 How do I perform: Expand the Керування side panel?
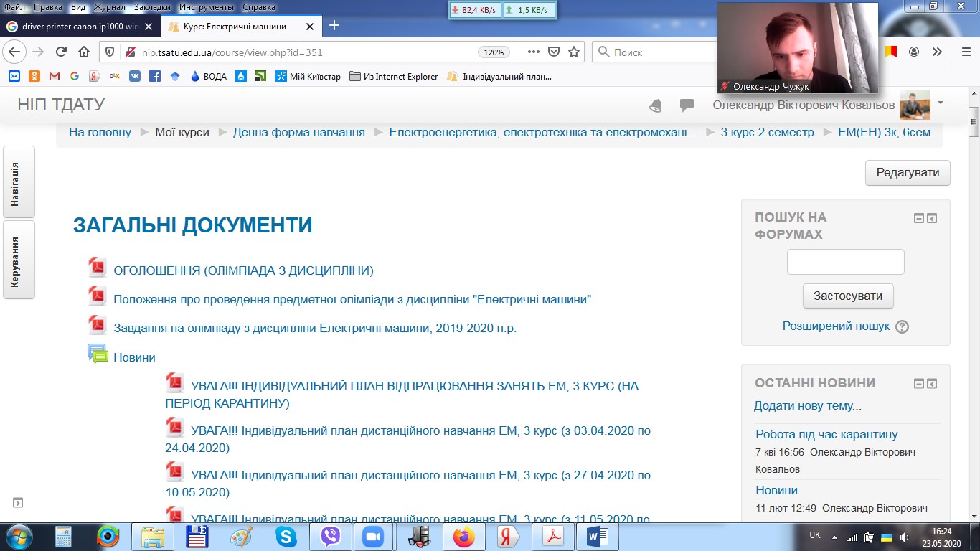19,260
